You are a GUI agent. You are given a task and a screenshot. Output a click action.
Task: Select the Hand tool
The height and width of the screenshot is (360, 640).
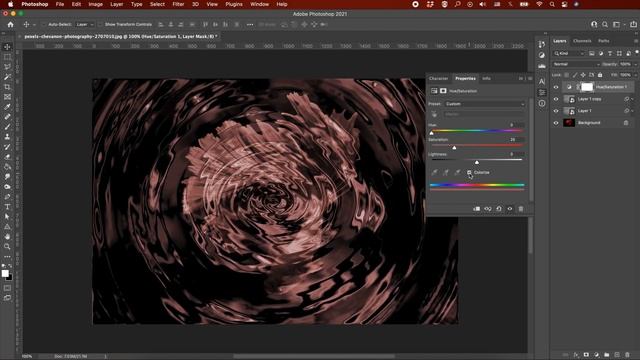click(7, 237)
